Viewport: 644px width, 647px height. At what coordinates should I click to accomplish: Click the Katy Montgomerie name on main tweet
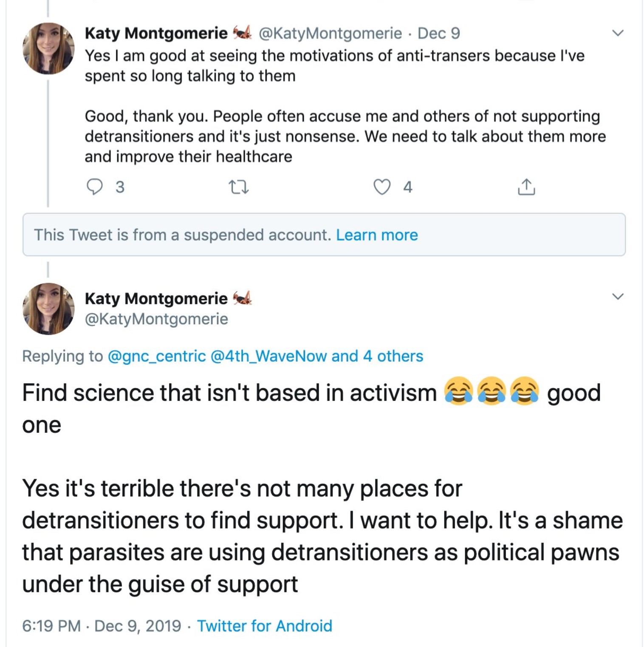coord(156,298)
